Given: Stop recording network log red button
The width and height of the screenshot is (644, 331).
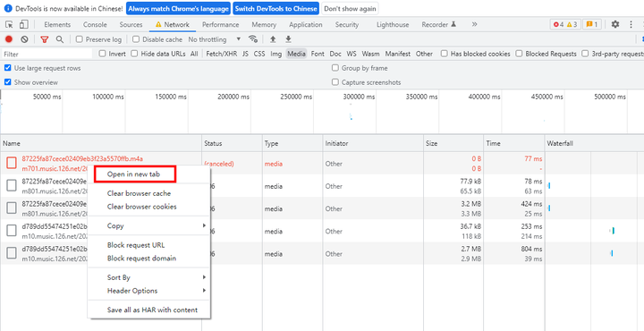Looking at the screenshot, I should click(9, 39).
